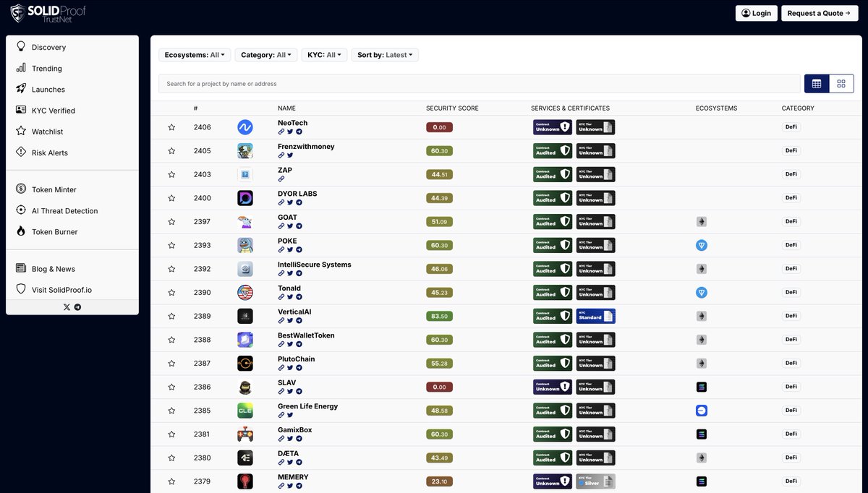Click the TON ecosystem icon for Tonald
Image resolution: width=868 pixels, height=493 pixels.
701,293
